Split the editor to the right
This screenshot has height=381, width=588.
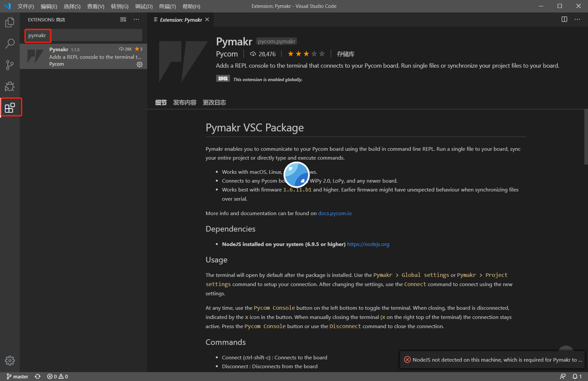pos(564,19)
